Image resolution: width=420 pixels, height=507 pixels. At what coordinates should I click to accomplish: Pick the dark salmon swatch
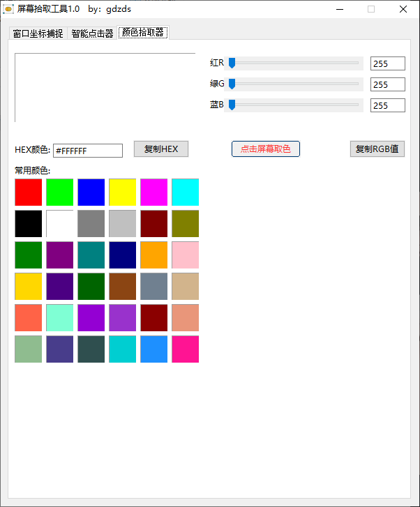tap(186, 317)
